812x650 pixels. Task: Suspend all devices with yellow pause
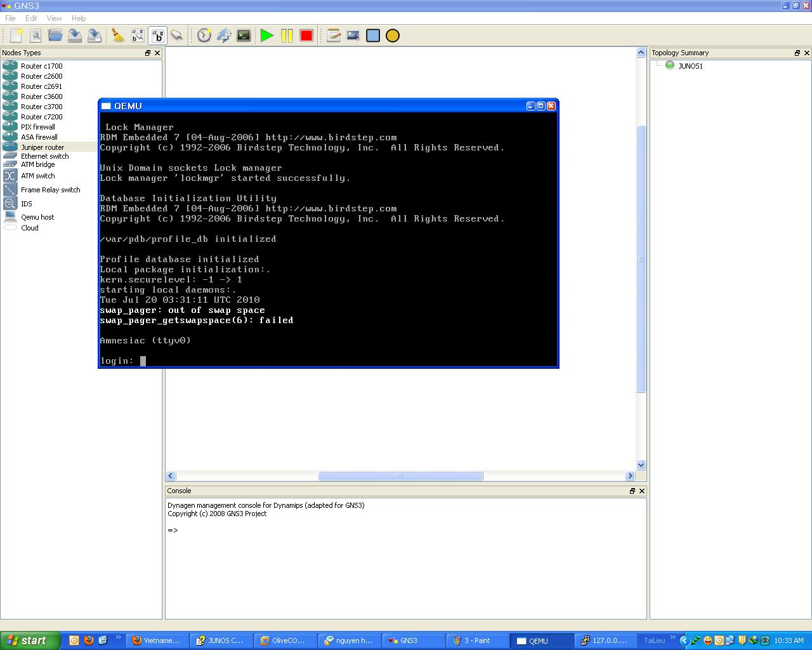pyautogui.click(x=287, y=36)
